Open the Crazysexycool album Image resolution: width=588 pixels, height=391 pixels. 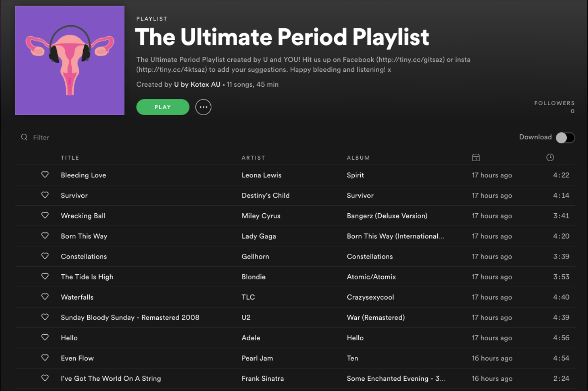pyautogui.click(x=371, y=297)
